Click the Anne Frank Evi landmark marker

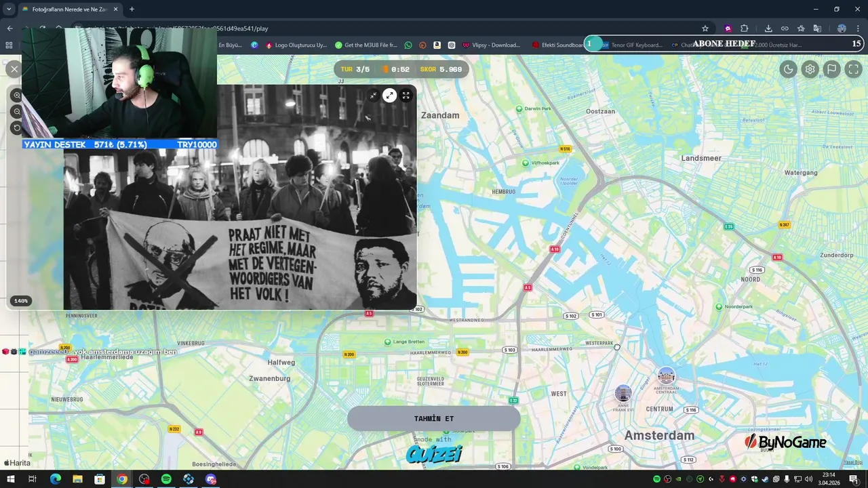tap(623, 393)
